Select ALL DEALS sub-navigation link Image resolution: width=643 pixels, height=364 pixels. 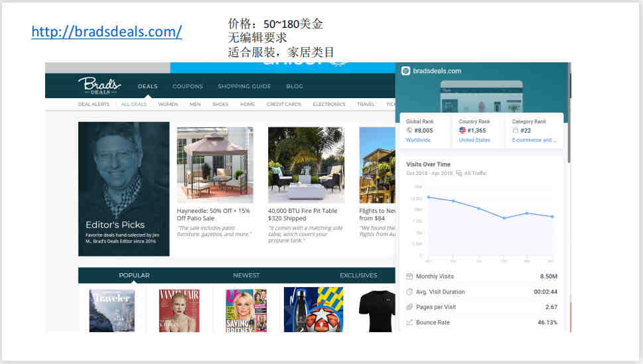click(133, 104)
